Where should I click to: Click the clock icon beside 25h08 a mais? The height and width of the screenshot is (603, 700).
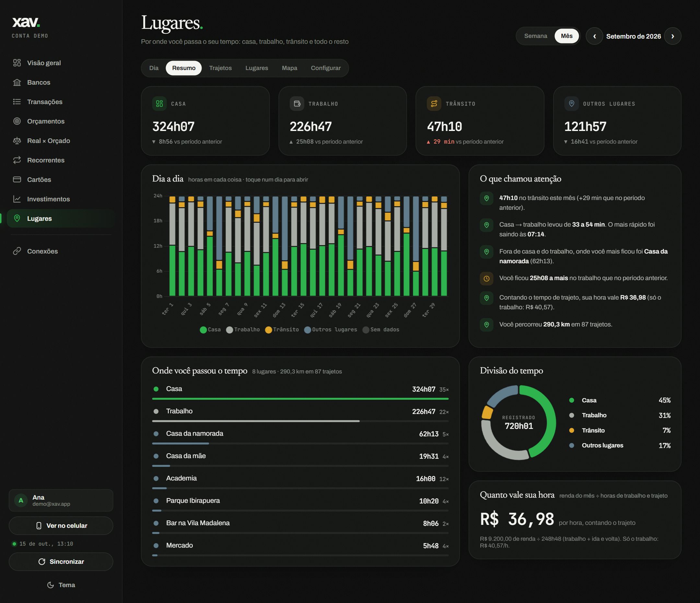[x=486, y=278]
